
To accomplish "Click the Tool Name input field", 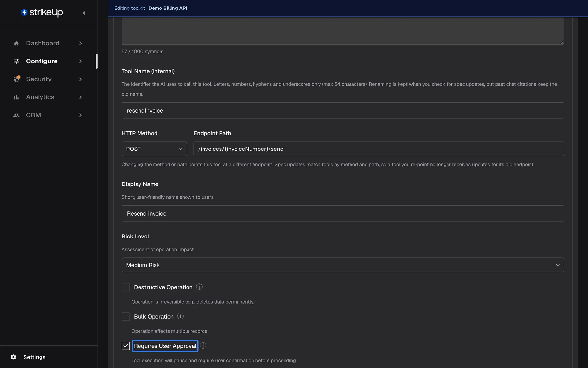I will [343, 110].
